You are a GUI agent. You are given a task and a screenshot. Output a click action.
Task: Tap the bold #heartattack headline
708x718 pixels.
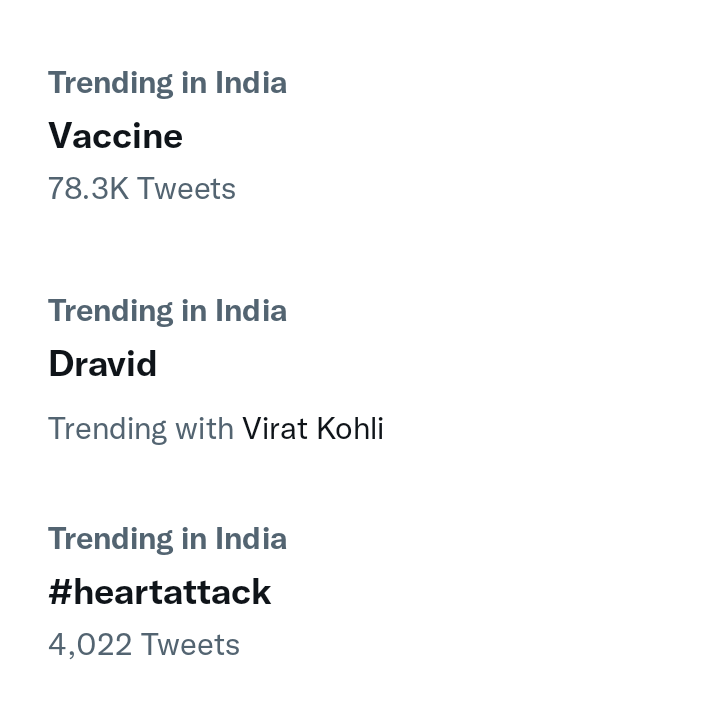pyautogui.click(x=160, y=592)
